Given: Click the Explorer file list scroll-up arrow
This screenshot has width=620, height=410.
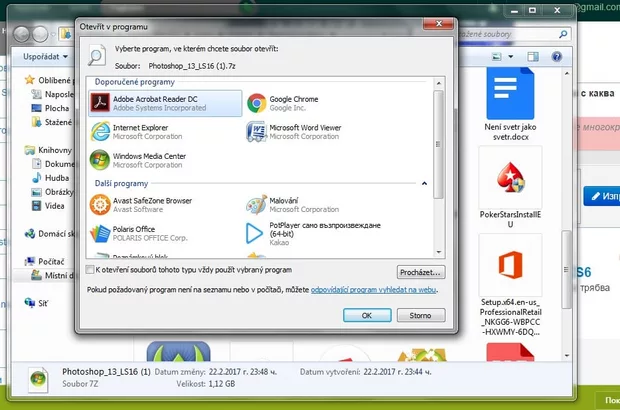Looking at the screenshot, I should tap(567, 74).
